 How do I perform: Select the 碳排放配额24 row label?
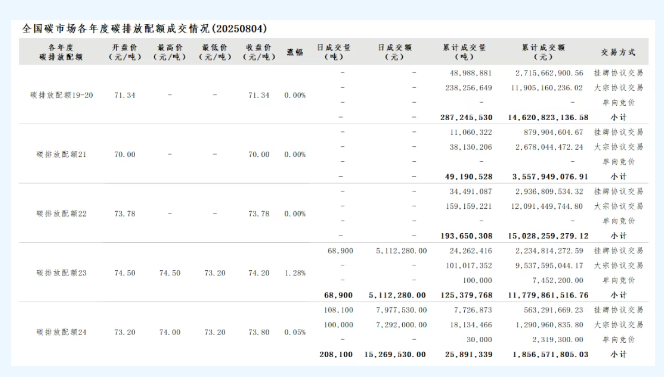tap(61, 333)
